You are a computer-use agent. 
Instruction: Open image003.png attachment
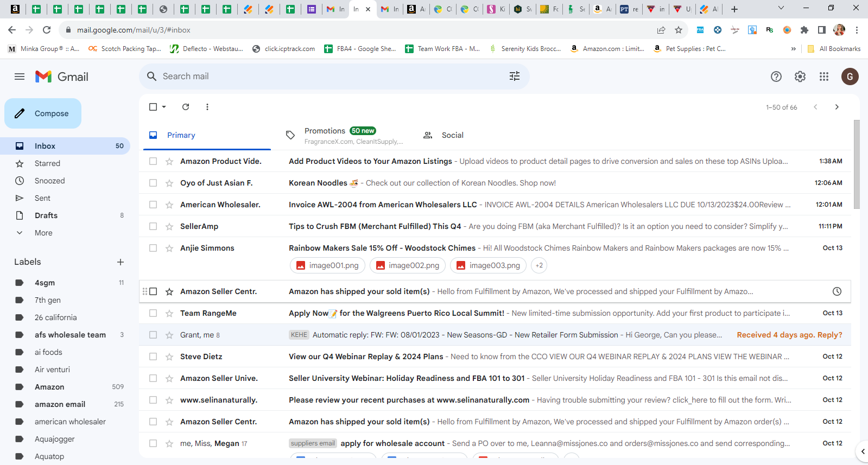click(489, 265)
